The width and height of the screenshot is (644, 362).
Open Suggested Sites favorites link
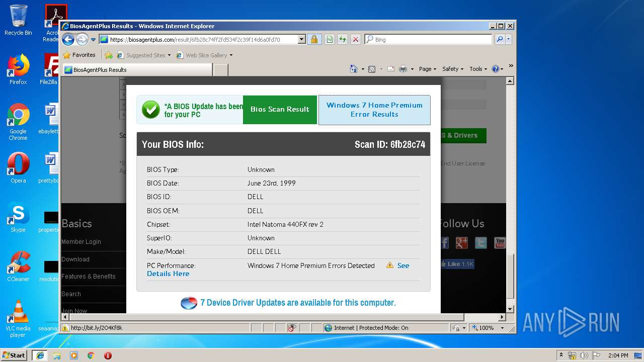(144, 55)
